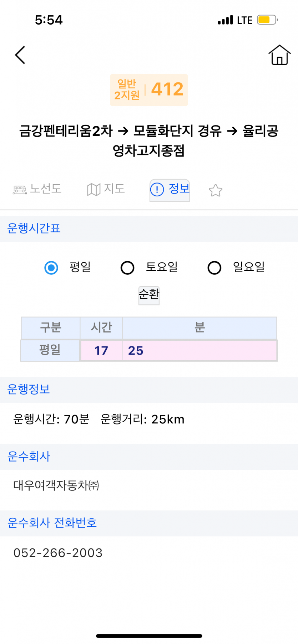This screenshot has height=644, width=298.
Task: Tap the 운행시간표 section header
Action: pos(34,228)
